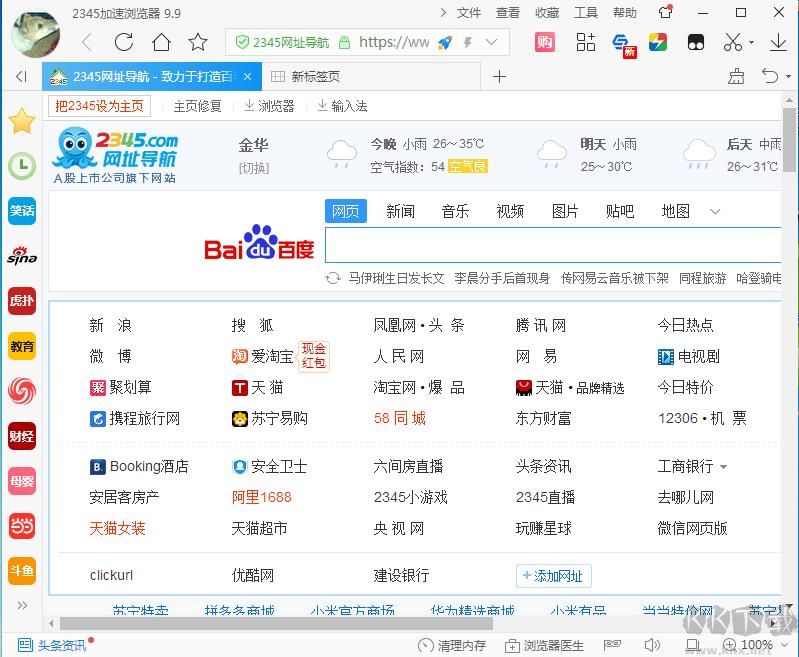Open the 虎扑 sidebar shortcut
The height and width of the screenshot is (657, 799).
22,301
